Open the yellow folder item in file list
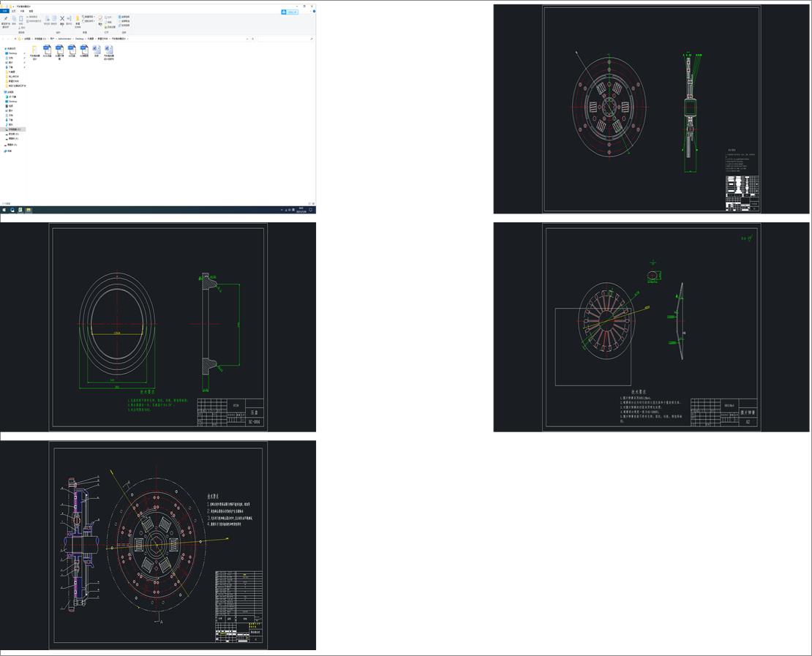 click(34, 52)
